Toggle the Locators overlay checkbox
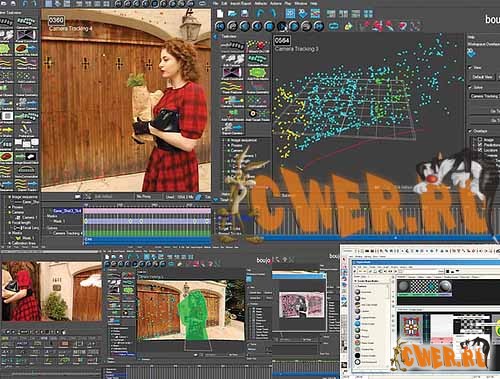This screenshot has height=379, width=500. coord(480,150)
